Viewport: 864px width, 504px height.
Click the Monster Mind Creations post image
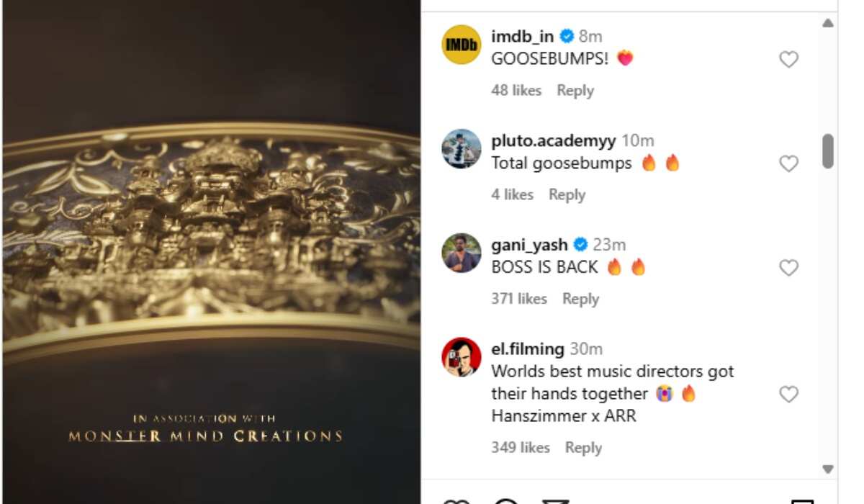(212, 252)
